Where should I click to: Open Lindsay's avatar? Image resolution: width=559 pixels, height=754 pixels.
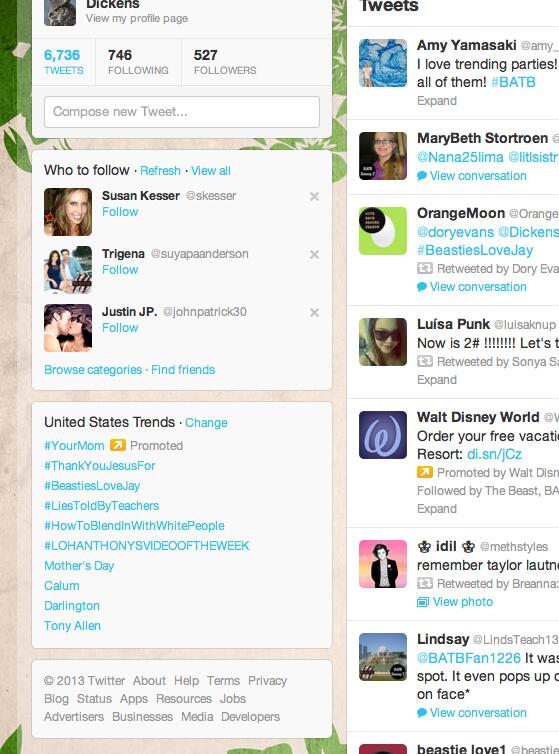(383, 657)
